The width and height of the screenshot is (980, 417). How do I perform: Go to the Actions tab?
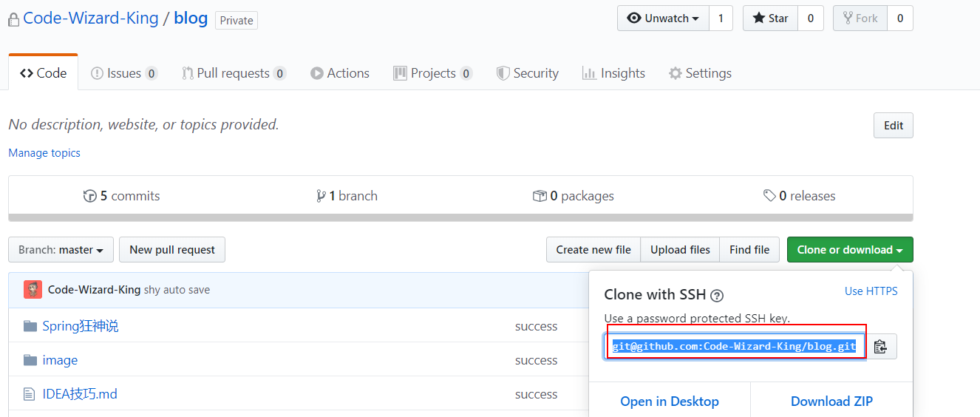340,73
